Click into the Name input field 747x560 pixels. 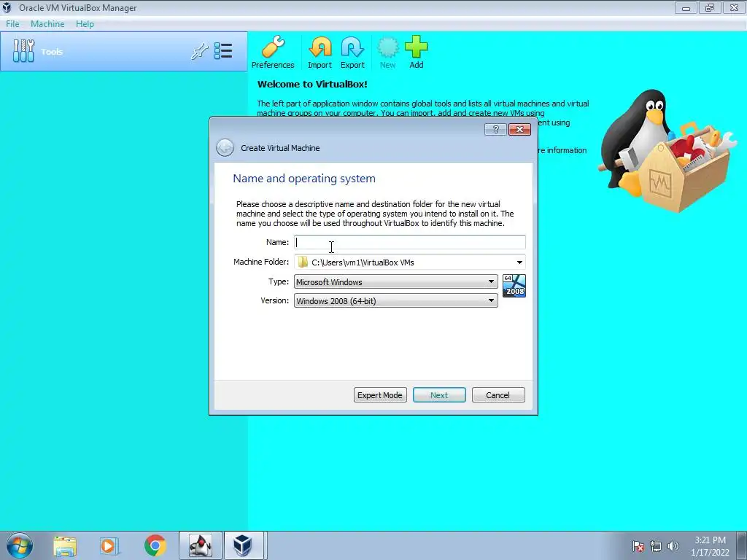410,242
